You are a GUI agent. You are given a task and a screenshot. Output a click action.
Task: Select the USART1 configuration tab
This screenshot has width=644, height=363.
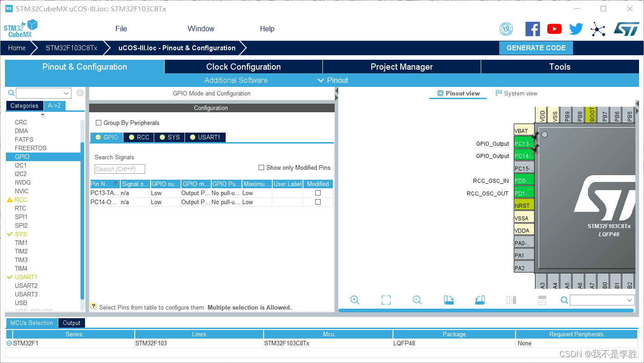tap(205, 137)
